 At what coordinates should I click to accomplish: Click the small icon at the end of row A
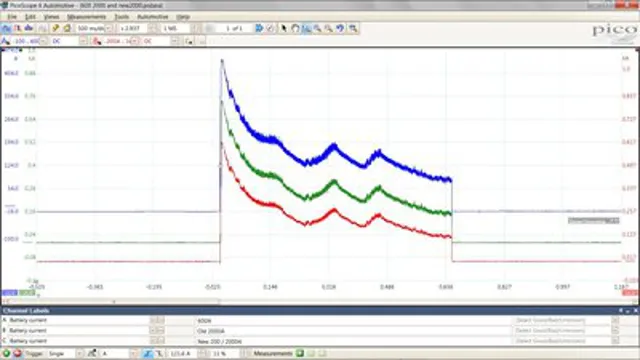[x=615, y=320]
